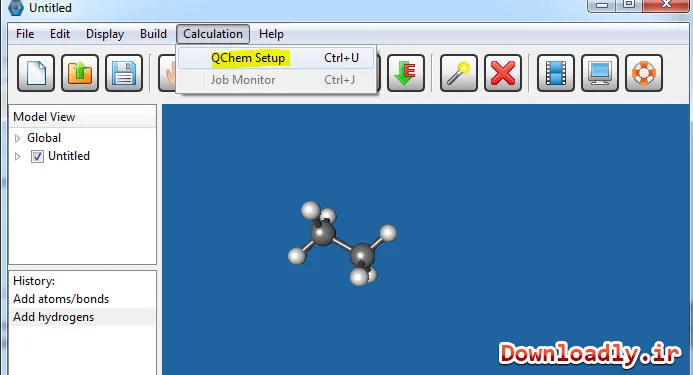The image size is (693, 375).
Task: Select the magic wand tool icon
Action: point(459,73)
